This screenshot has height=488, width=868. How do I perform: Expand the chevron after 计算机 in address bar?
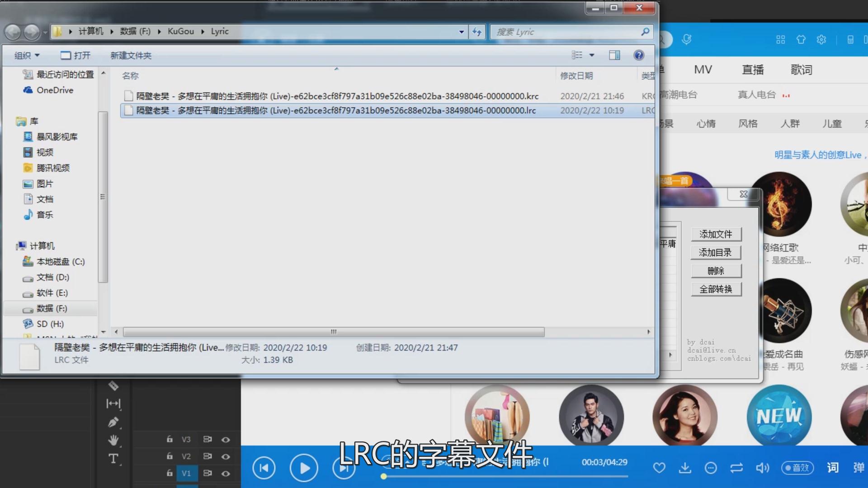112,32
